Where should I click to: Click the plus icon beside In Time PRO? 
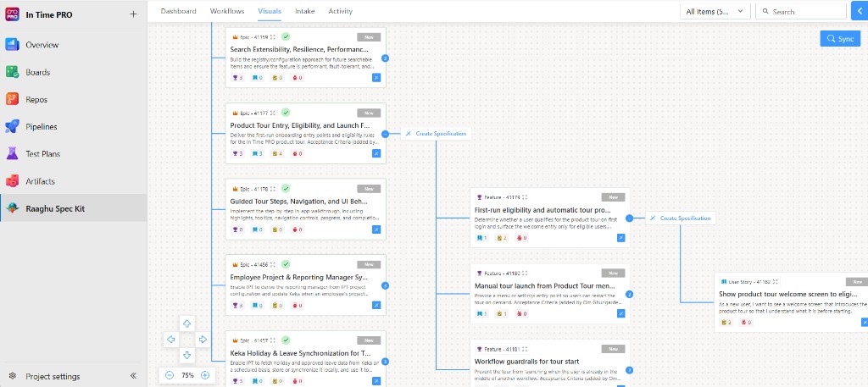133,14
